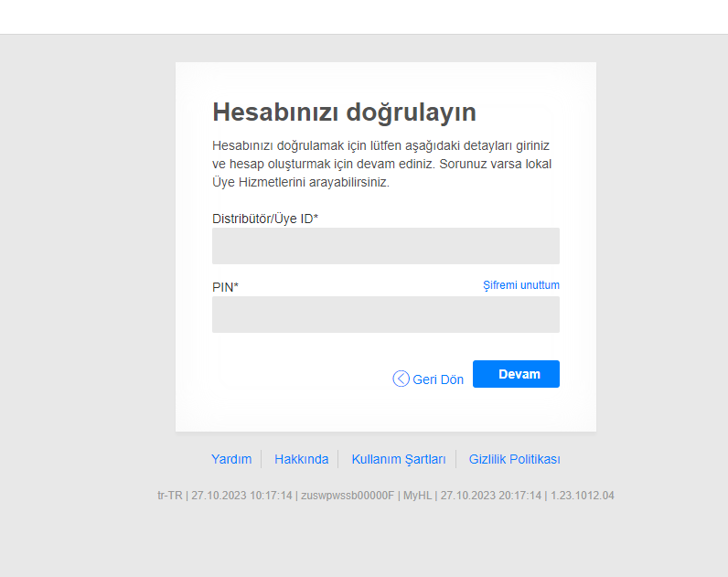The width and height of the screenshot is (728, 577).
Task: Open the Gizlilik Politikası link
Action: pyautogui.click(x=514, y=459)
